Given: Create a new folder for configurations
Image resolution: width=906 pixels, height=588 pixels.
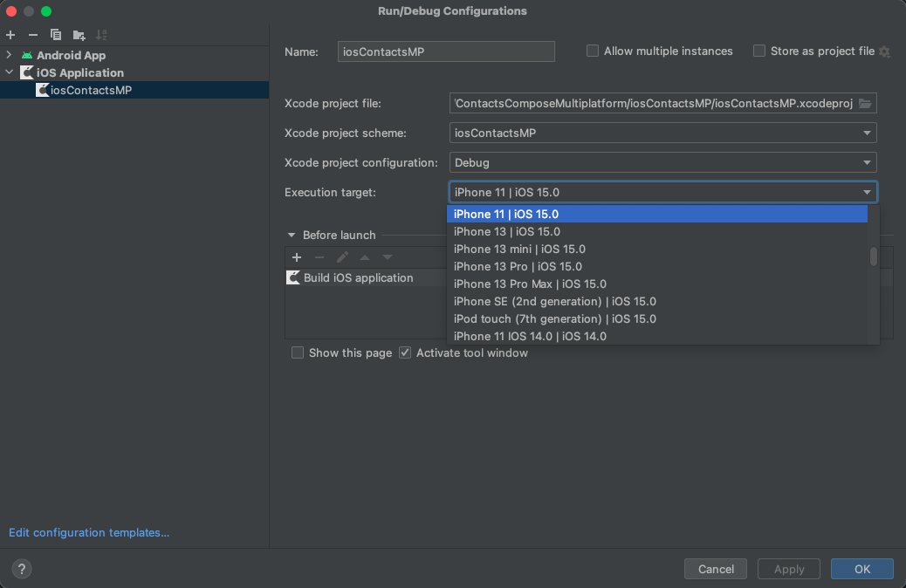Looking at the screenshot, I should (78, 35).
